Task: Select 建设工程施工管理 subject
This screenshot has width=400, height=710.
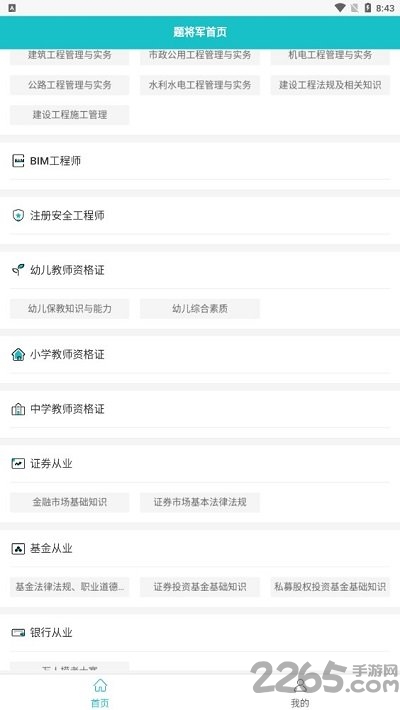Action: [70, 115]
